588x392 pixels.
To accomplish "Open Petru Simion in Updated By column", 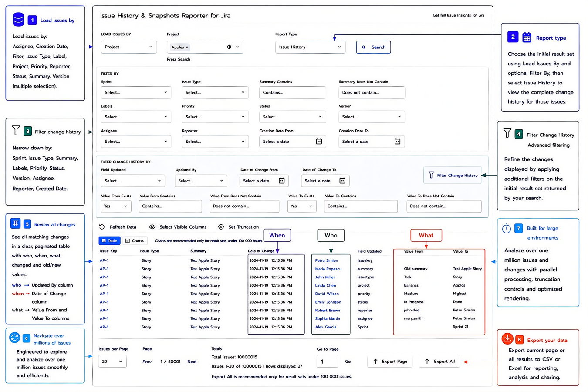I will [x=327, y=260].
